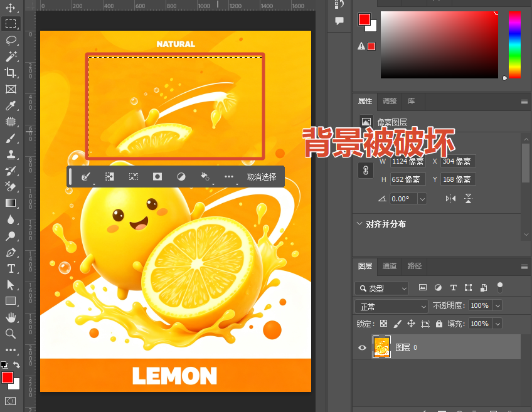532x412 pixels.
Task: Create adjustment layer from contextual taskbar
Action: [x=181, y=177]
